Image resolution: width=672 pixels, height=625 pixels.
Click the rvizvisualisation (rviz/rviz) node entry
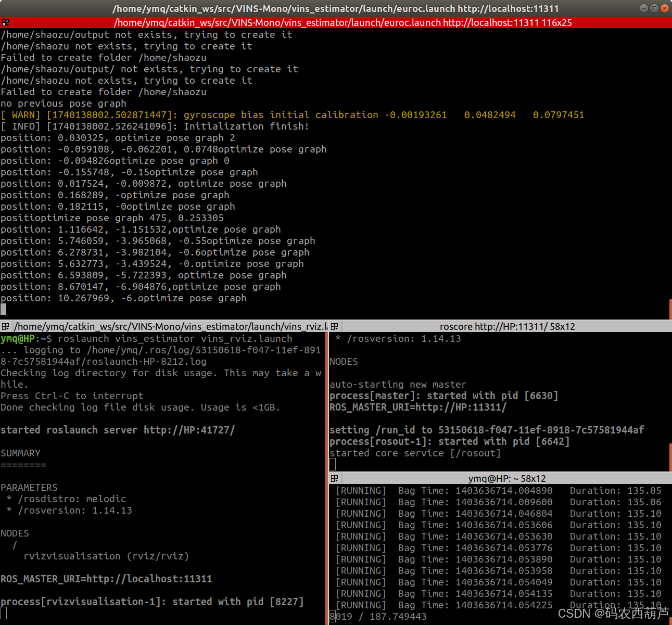coord(106,556)
